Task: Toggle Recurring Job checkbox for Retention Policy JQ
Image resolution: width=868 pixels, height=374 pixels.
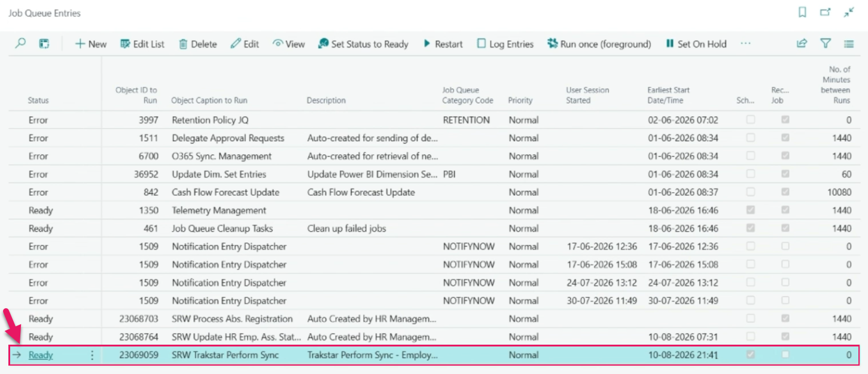Action: point(785,120)
